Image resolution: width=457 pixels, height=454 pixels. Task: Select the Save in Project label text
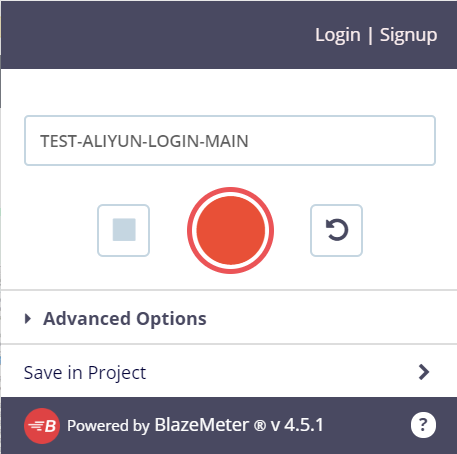[85, 373]
